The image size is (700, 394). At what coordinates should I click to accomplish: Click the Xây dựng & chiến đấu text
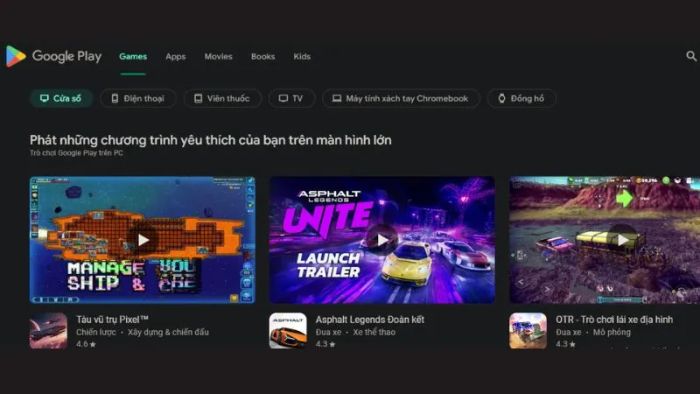[x=168, y=332]
